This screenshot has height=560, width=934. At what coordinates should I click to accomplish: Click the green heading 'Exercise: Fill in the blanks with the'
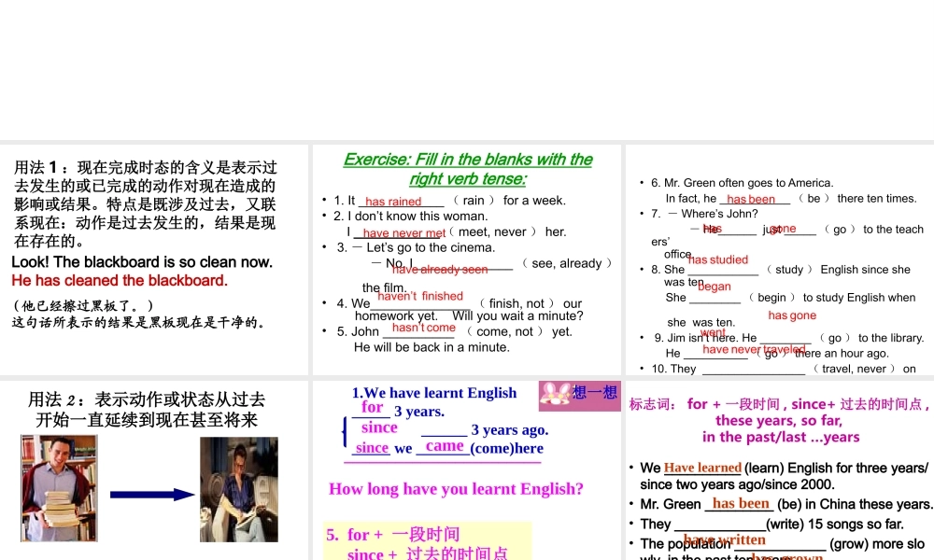[468, 160]
